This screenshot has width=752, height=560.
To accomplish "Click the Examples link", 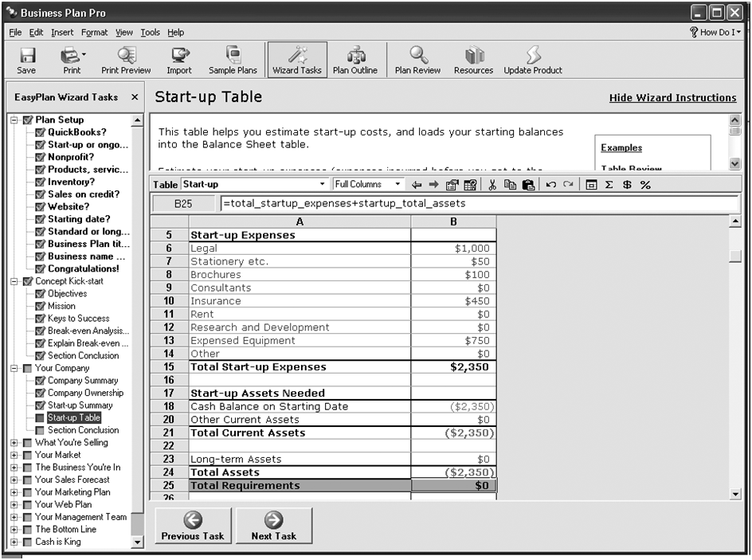I will pos(621,147).
